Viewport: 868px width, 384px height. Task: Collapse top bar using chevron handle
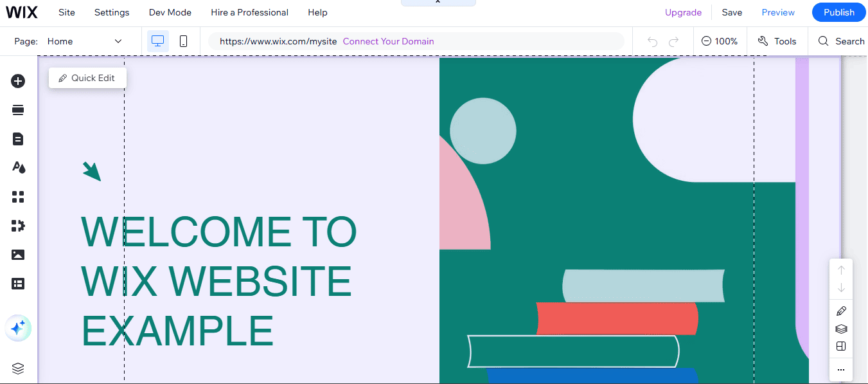pos(438,3)
